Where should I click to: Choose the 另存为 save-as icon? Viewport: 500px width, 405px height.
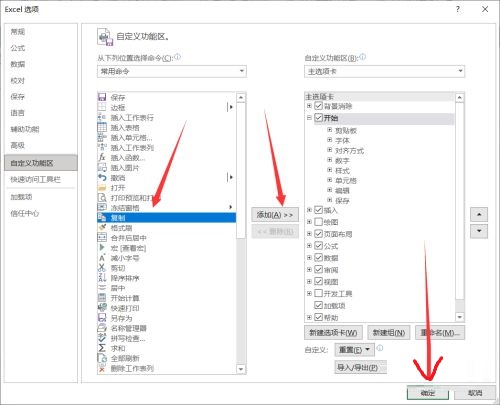(x=102, y=318)
